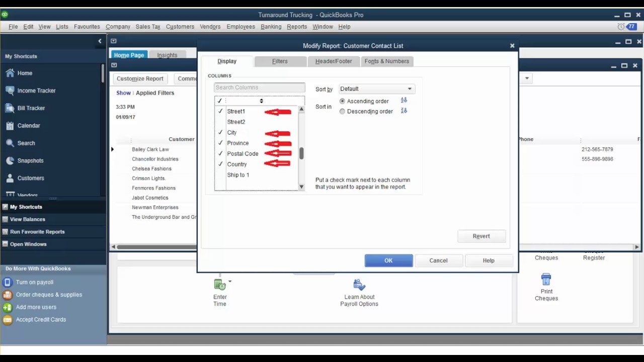Open Run Favourite Reports section

[37, 232]
